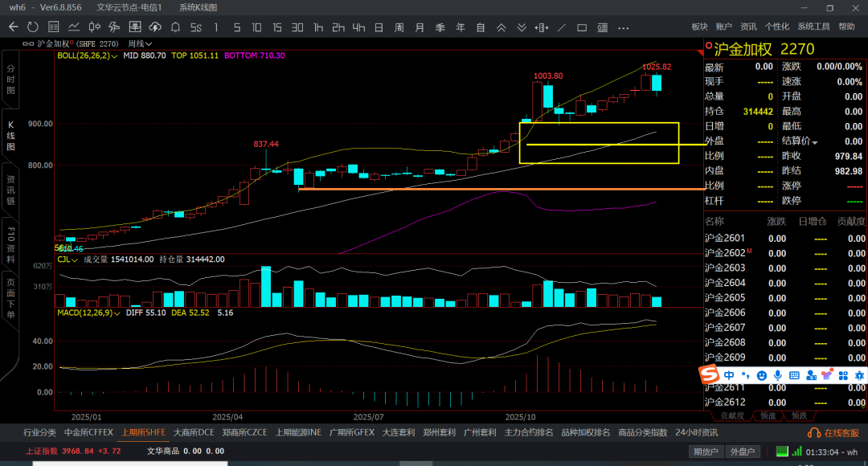This screenshot has height=466, width=868.
Task: Open the 分时图 side tab
Action: (10, 80)
